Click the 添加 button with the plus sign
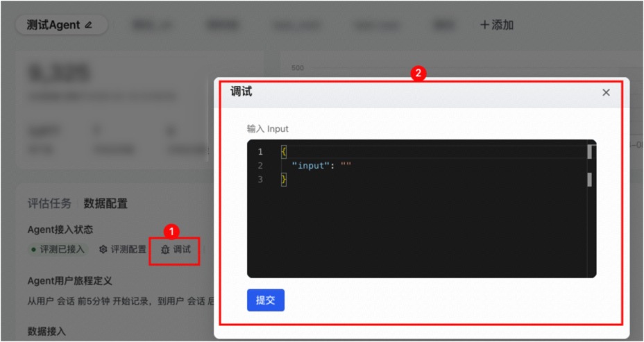644x342 pixels. point(497,25)
